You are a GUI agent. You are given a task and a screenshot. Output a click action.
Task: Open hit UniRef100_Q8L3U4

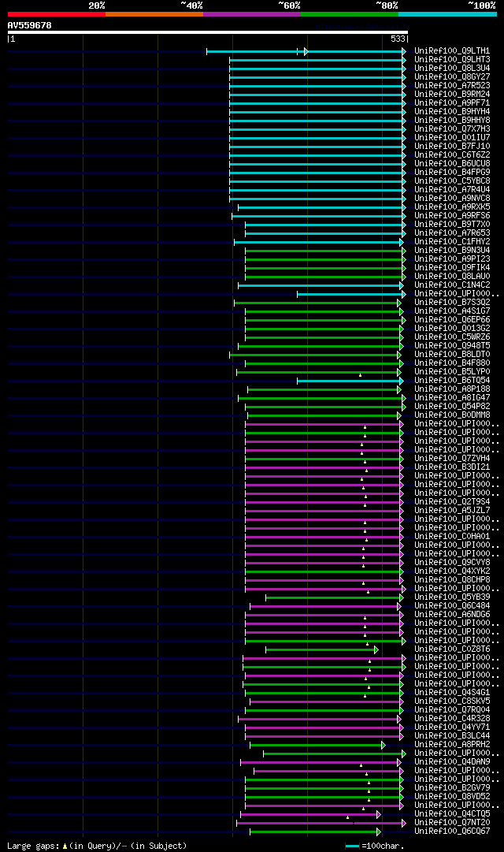click(x=452, y=69)
